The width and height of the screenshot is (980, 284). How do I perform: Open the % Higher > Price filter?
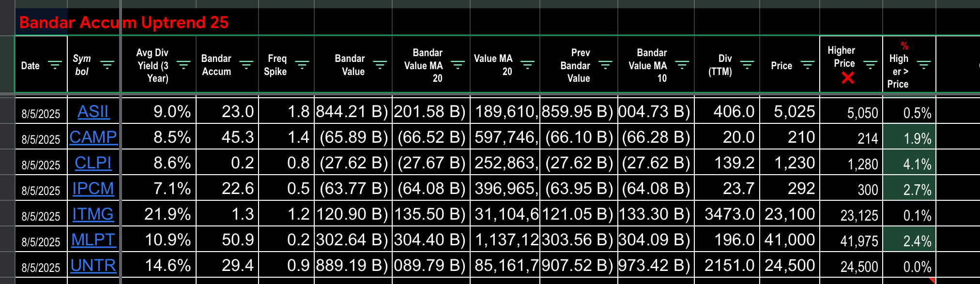924,65
